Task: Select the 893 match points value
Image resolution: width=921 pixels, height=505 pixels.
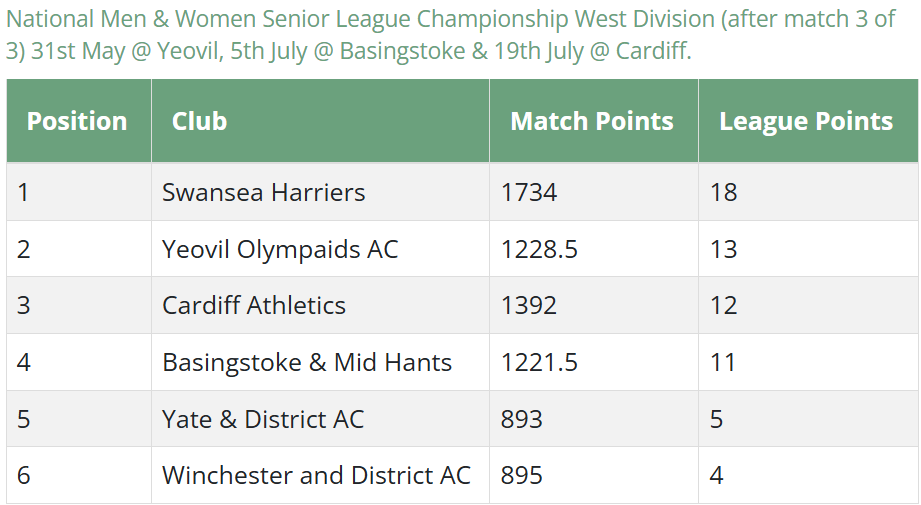Action: (x=522, y=419)
